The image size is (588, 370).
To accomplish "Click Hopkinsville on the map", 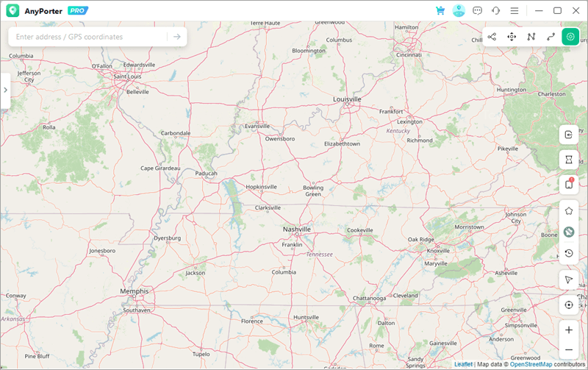I will point(262,187).
